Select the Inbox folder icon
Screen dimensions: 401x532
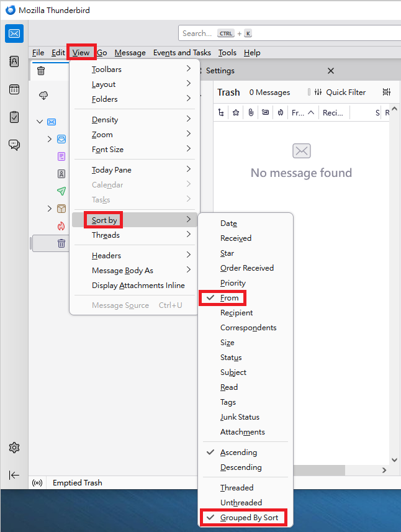pyautogui.click(x=61, y=139)
